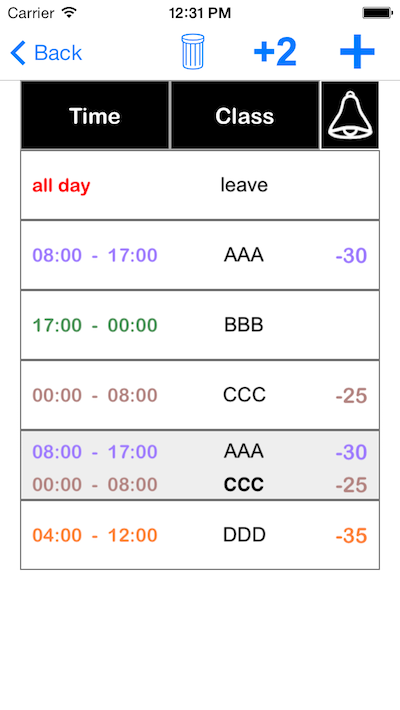The image size is (400, 710).
Task: Select the AAA class label in white row
Action: click(x=244, y=255)
